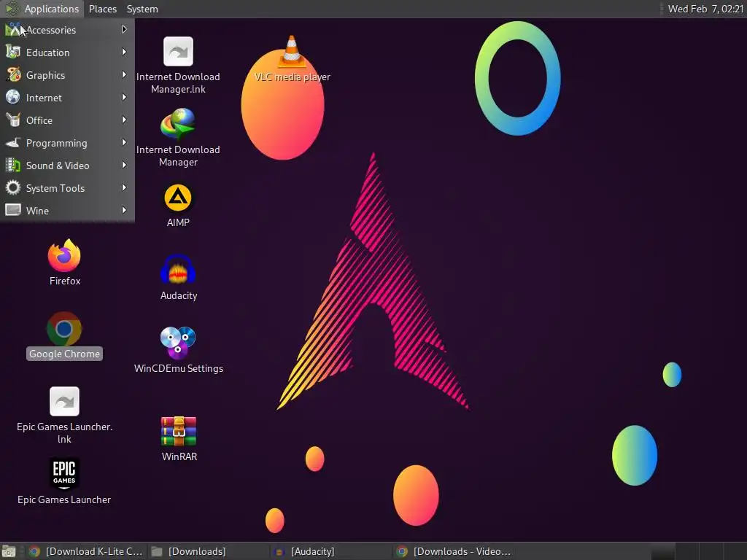The image size is (747, 560).
Task: Expand the System Tools submenu
Action: click(x=67, y=188)
